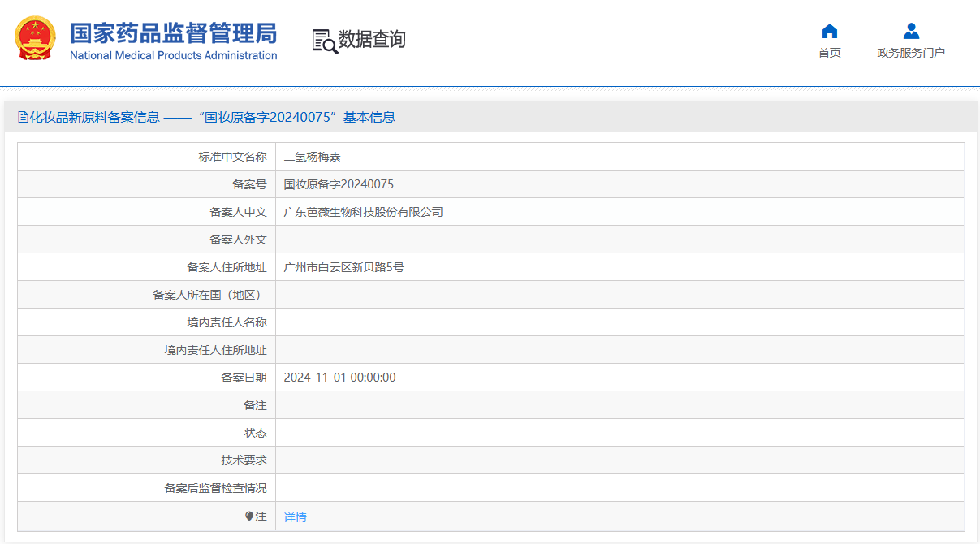This screenshot has width=980, height=544.
Task: Click the 境内责任人住所地址 label
Action: (215, 350)
